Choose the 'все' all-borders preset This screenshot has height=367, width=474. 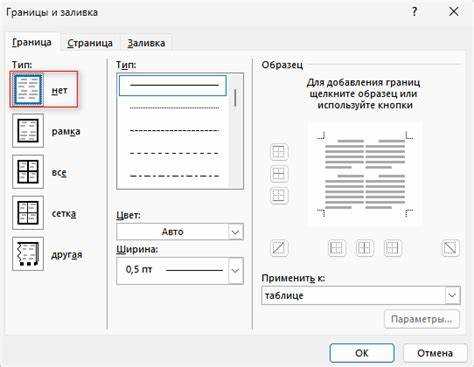click(x=28, y=172)
